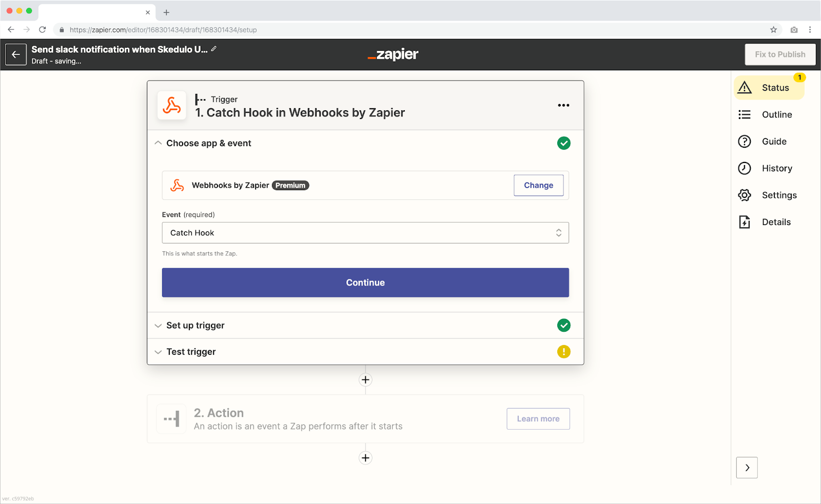Collapse the right sidebar with the arrow button
The width and height of the screenshot is (821, 504).
point(747,468)
